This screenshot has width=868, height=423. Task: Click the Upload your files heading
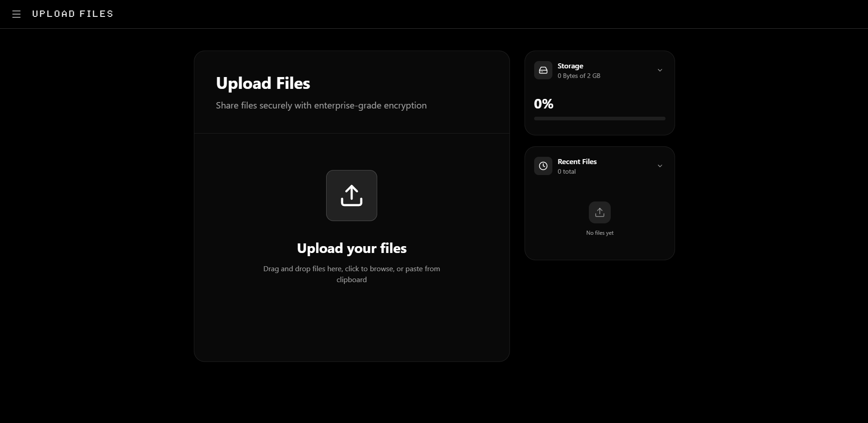click(351, 248)
